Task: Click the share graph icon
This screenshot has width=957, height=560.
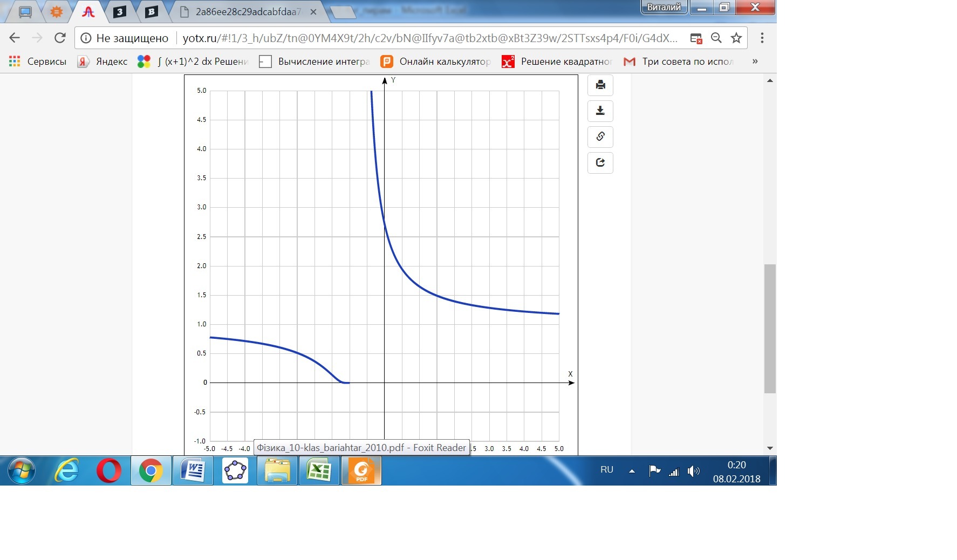Action: click(600, 163)
